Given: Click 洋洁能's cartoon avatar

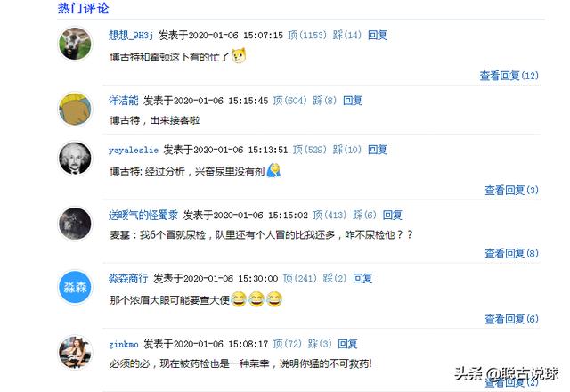Looking at the screenshot, I should pos(75,109).
